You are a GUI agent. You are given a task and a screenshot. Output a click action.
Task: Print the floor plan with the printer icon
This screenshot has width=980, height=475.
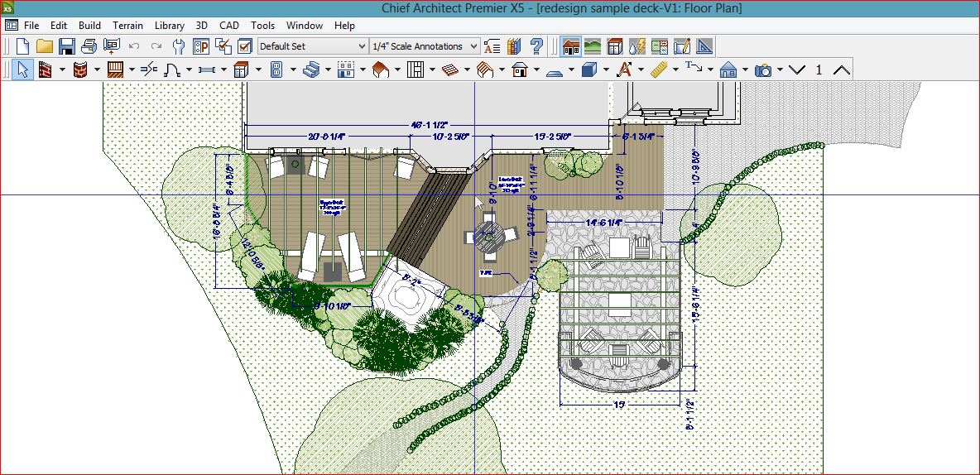pos(89,46)
